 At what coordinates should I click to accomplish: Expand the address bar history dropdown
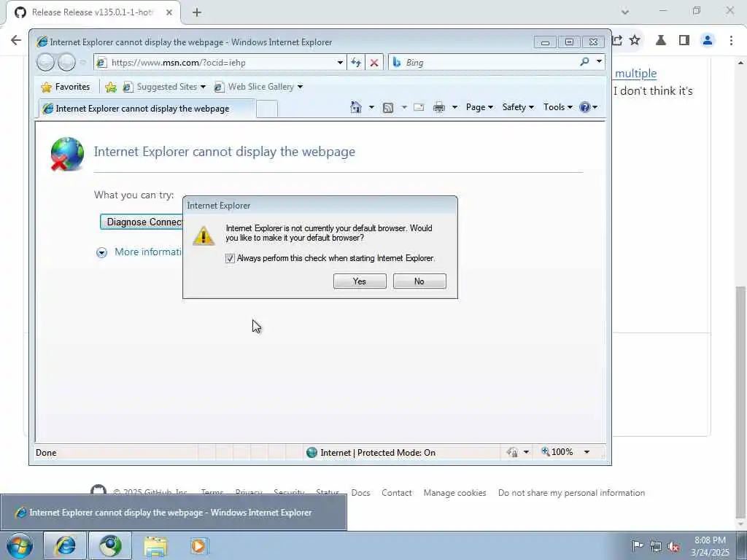340,63
